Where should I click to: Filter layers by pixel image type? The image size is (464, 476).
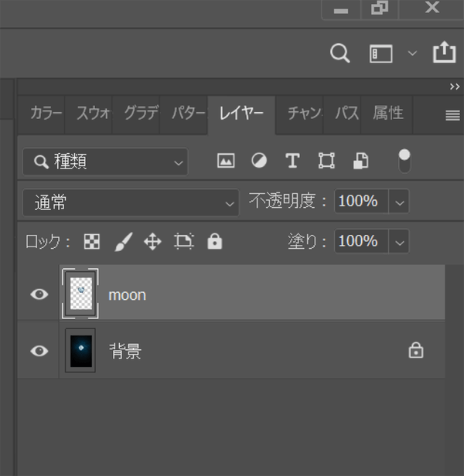pyautogui.click(x=226, y=161)
